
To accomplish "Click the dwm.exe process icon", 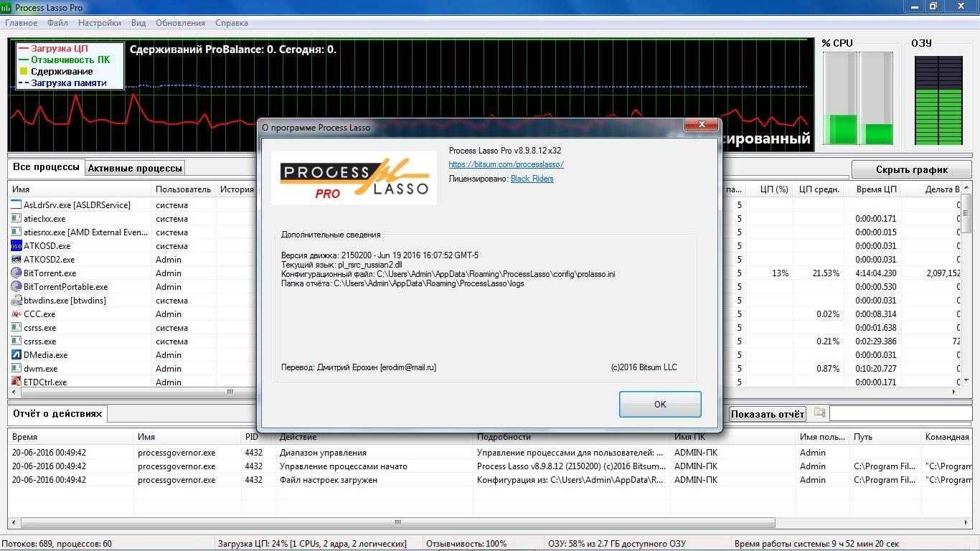I will [17, 369].
